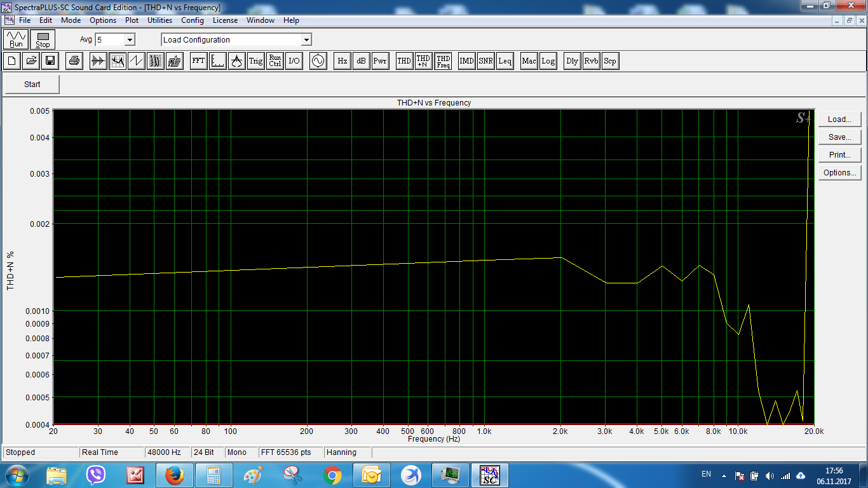This screenshot has height=488, width=868.
Task: Open the Mac macro toolbar button
Action: click(529, 61)
